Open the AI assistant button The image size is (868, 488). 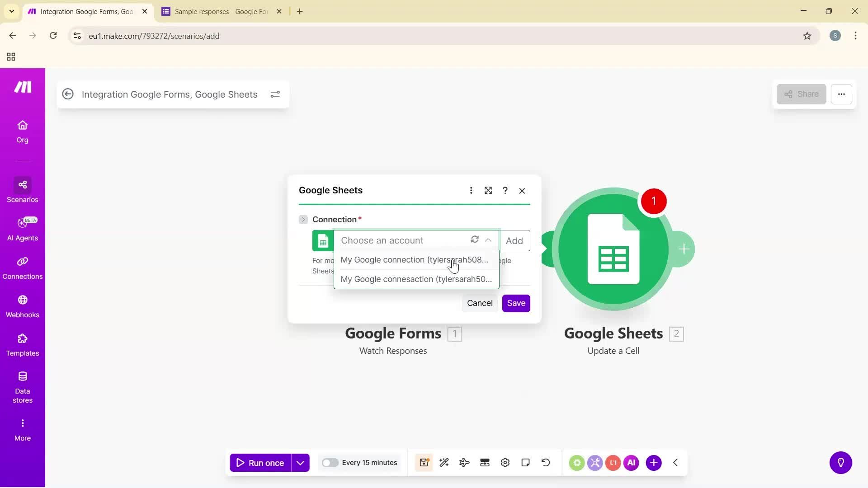(x=840, y=462)
